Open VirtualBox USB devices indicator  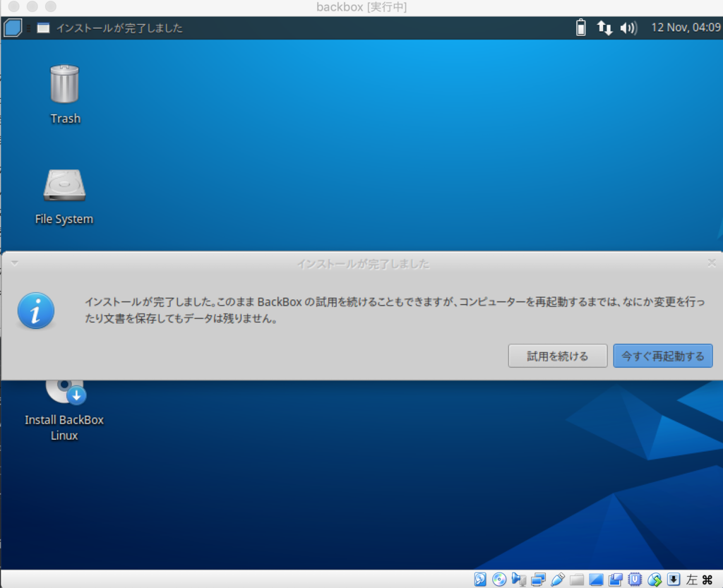(x=558, y=580)
